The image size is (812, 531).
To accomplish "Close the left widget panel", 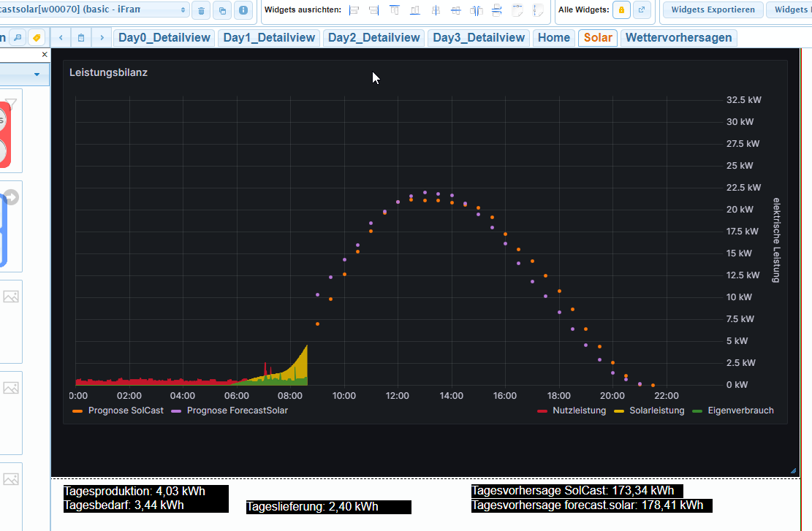I will [x=45, y=55].
